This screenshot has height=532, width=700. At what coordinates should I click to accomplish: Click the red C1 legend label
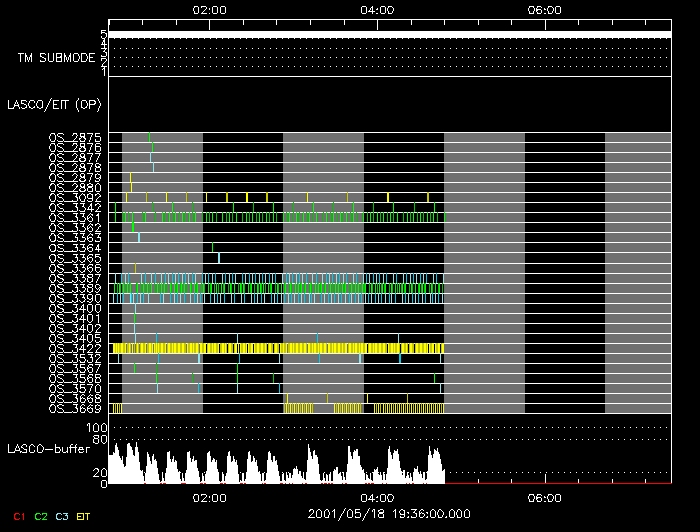click(17, 517)
